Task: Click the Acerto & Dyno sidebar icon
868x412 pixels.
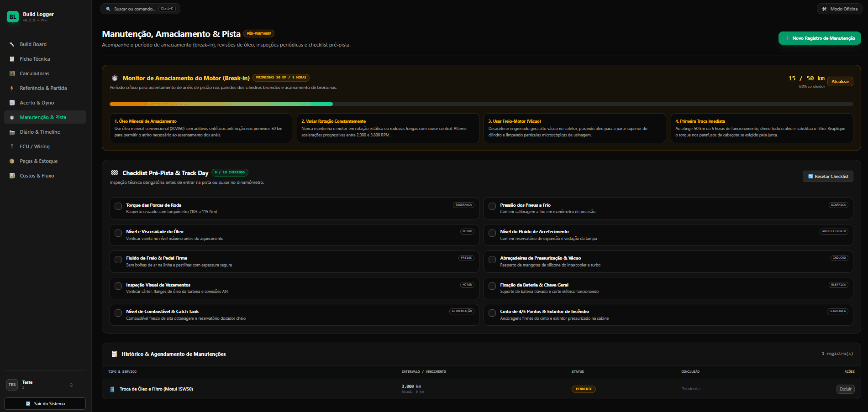Action: (12, 103)
